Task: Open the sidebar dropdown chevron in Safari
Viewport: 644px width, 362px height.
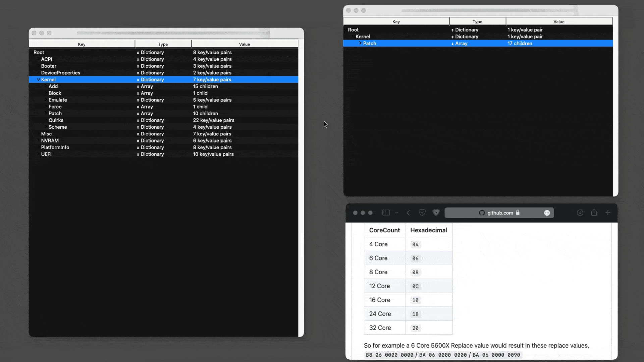Action: coord(397,213)
